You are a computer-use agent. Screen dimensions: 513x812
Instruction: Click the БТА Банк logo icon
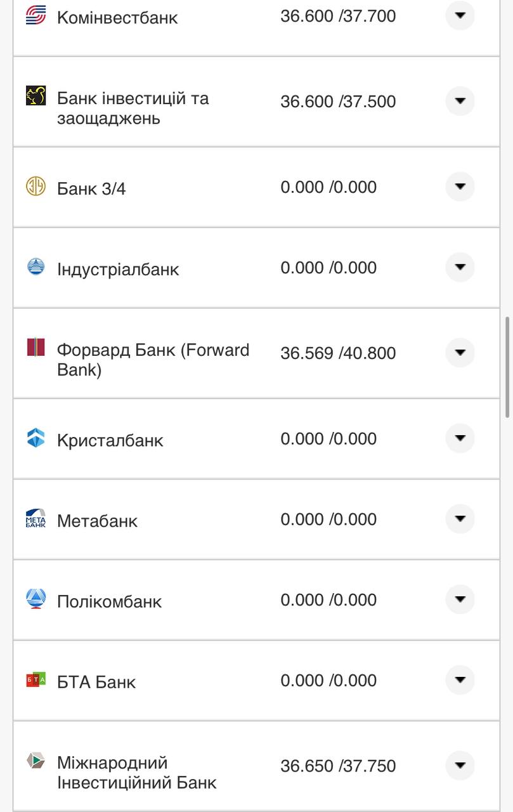pos(36,679)
